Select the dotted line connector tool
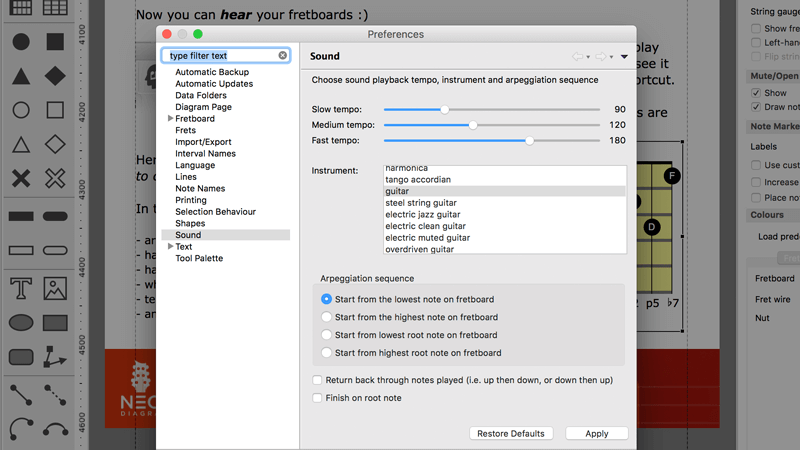 (x=55, y=395)
